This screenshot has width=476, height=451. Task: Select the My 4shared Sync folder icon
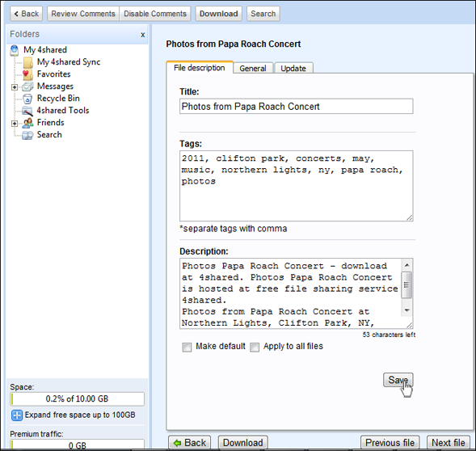click(x=28, y=62)
